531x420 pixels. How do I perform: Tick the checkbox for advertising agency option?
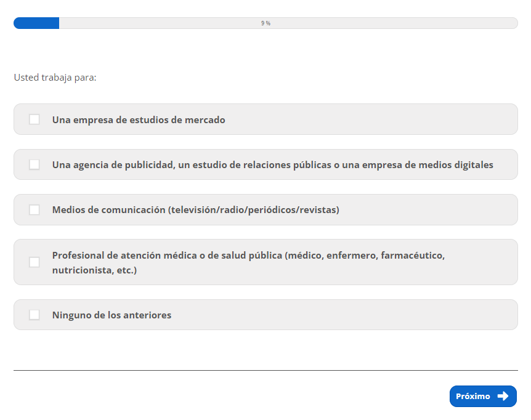coord(34,164)
